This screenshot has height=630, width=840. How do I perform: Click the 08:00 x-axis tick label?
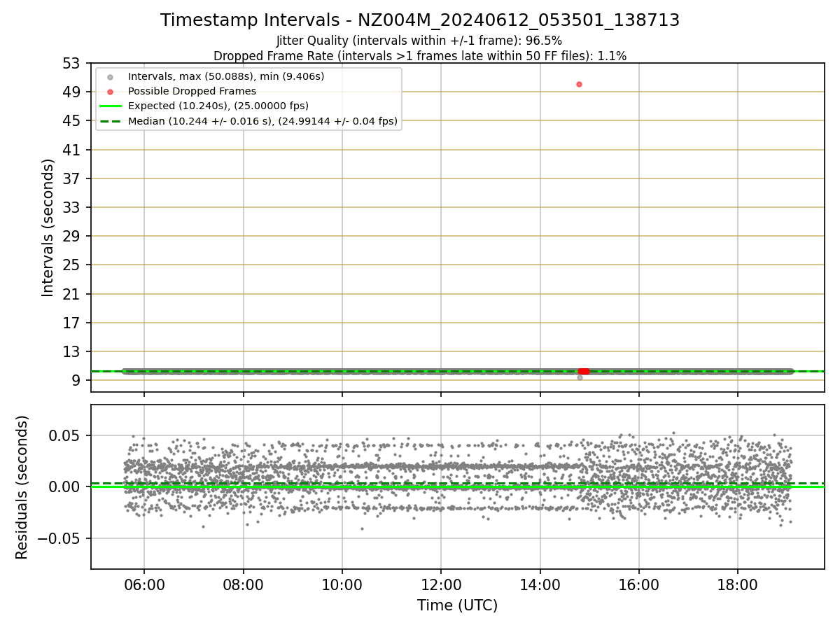pos(243,585)
